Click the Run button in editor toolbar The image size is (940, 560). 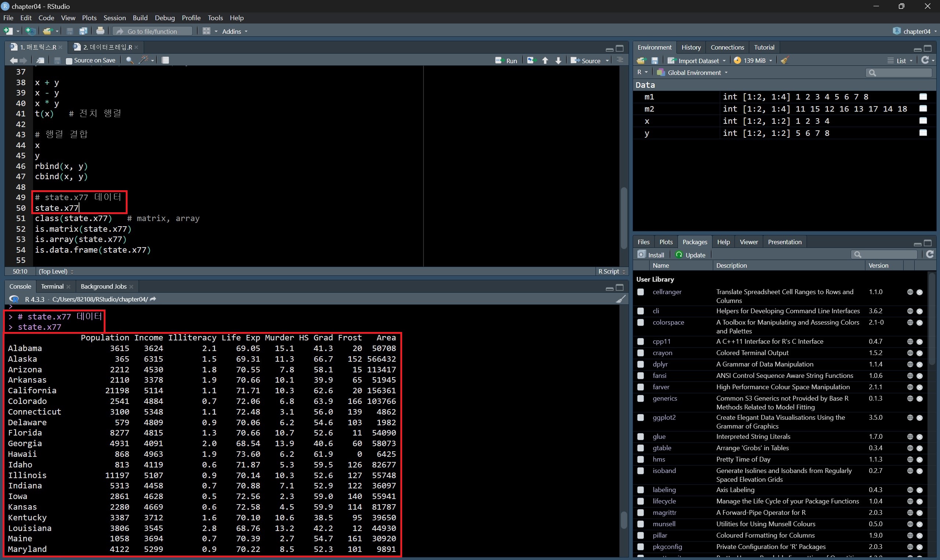[x=506, y=60]
